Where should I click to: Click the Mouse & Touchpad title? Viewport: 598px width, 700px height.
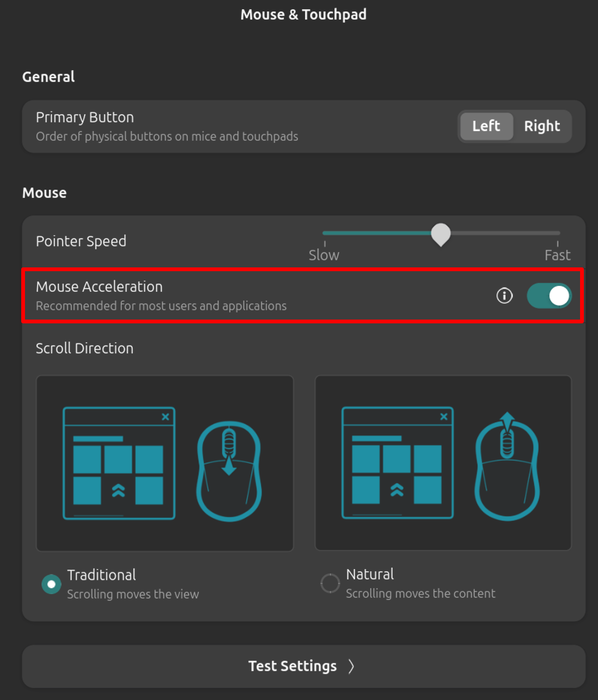click(303, 15)
